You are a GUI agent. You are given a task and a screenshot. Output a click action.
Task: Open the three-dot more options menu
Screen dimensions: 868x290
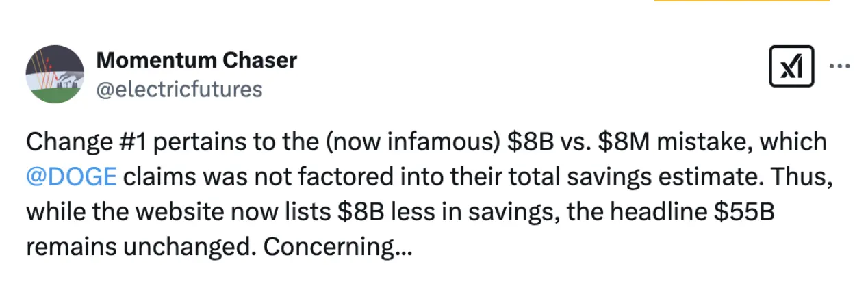click(839, 66)
